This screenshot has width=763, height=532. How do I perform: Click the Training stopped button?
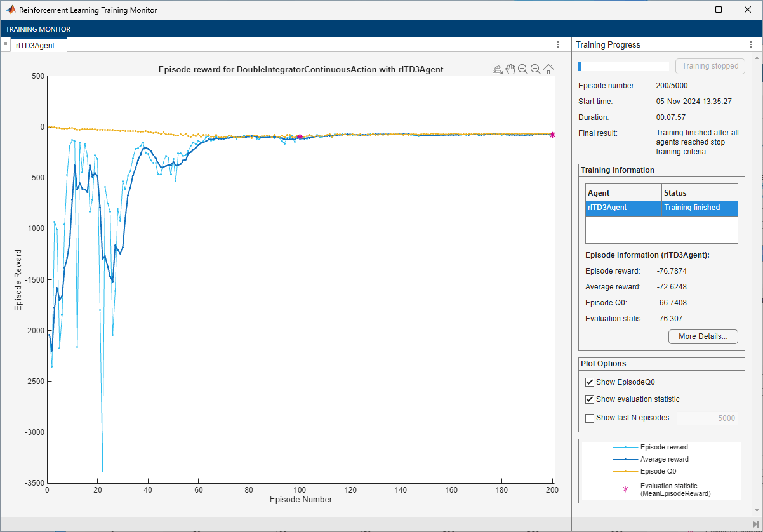[x=710, y=66]
